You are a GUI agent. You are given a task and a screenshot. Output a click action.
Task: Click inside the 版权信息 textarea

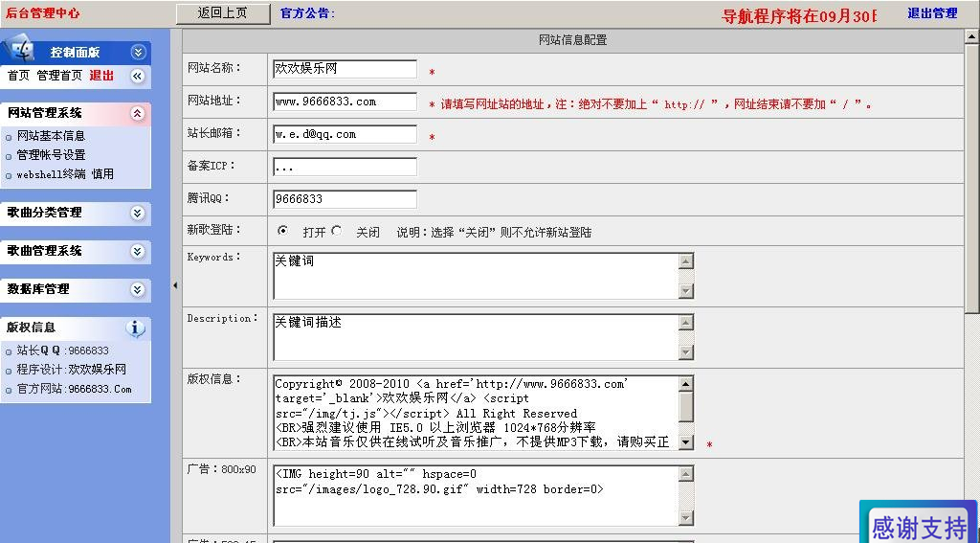(x=476, y=413)
